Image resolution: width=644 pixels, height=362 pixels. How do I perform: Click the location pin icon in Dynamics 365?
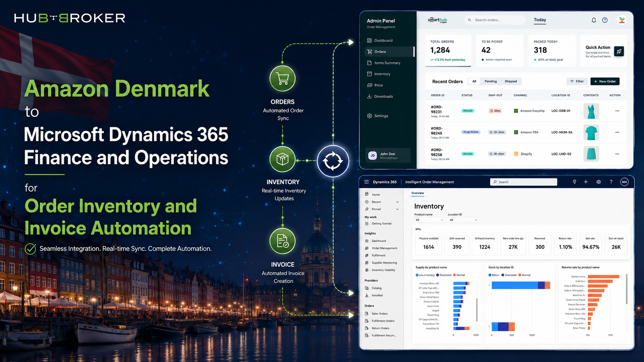[x=574, y=182]
